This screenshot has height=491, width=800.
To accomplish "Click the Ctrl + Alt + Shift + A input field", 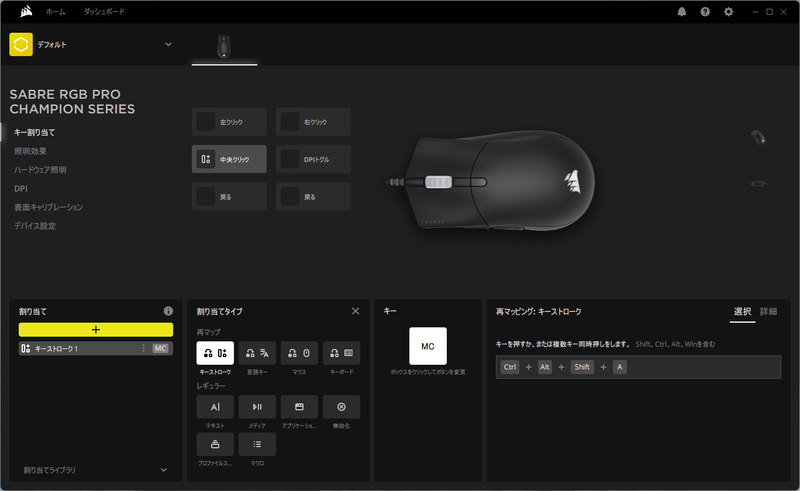I will 638,367.
